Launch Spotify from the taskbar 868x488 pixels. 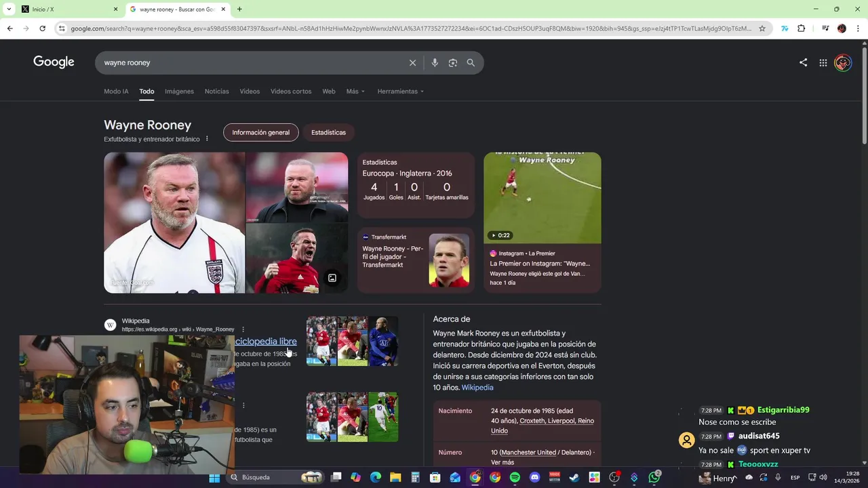click(x=515, y=478)
